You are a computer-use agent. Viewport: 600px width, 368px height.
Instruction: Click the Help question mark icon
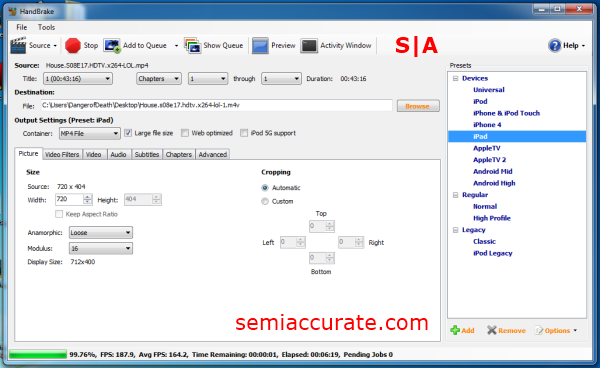pos(554,46)
